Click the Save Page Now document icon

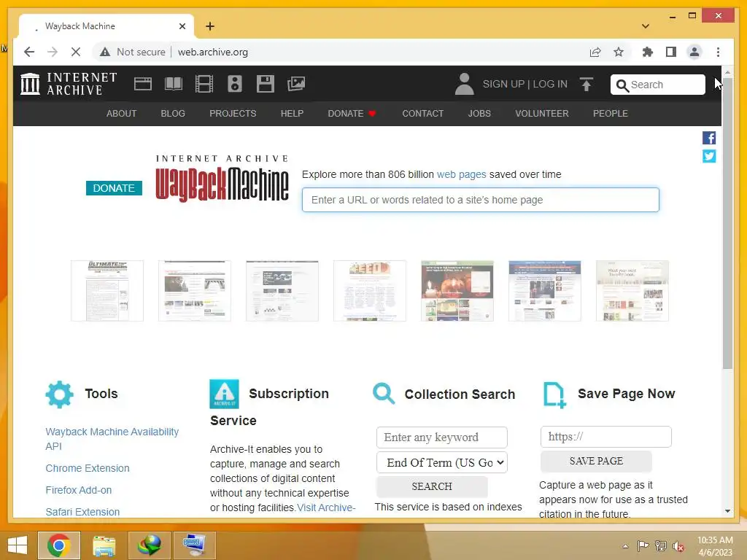coord(554,394)
